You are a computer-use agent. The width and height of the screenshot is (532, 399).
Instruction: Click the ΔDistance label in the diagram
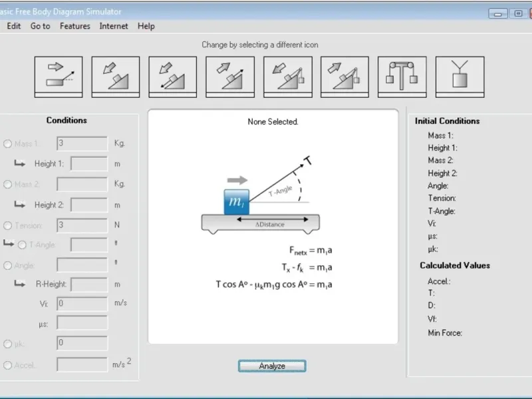click(x=270, y=225)
